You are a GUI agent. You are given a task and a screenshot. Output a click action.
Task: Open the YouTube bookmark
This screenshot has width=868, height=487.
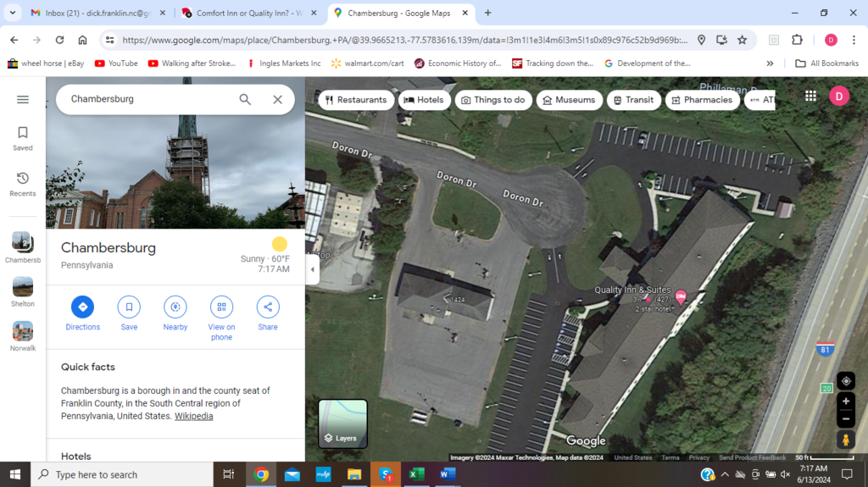[116, 64]
